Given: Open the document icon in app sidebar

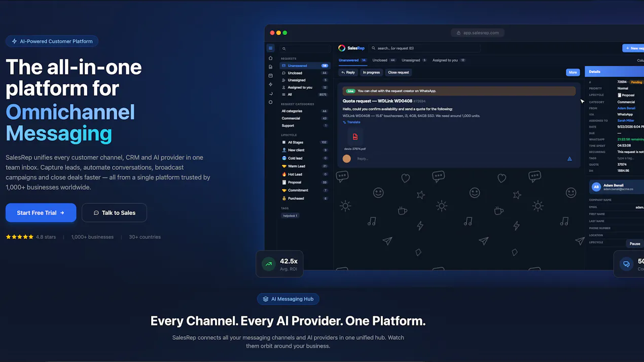Looking at the screenshot, I should point(271,67).
